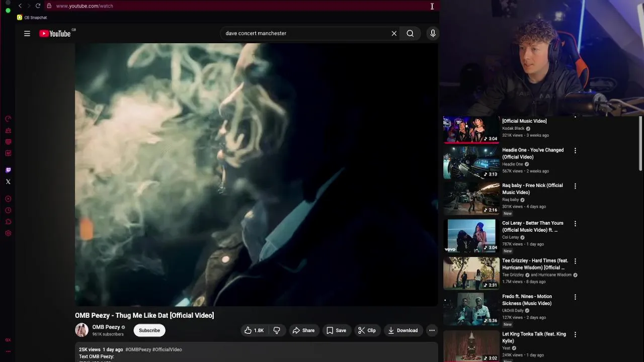Click Kodak Black channel name
Viewport: 644px width, 362px height.
pyautogui.click(x=513, y=128)
